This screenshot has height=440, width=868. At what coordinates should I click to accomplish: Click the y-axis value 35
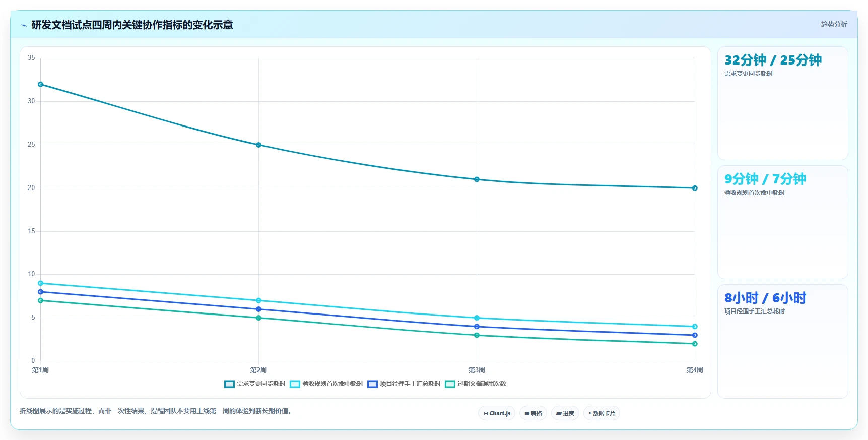pyautogui.click(x=31, y=58)
